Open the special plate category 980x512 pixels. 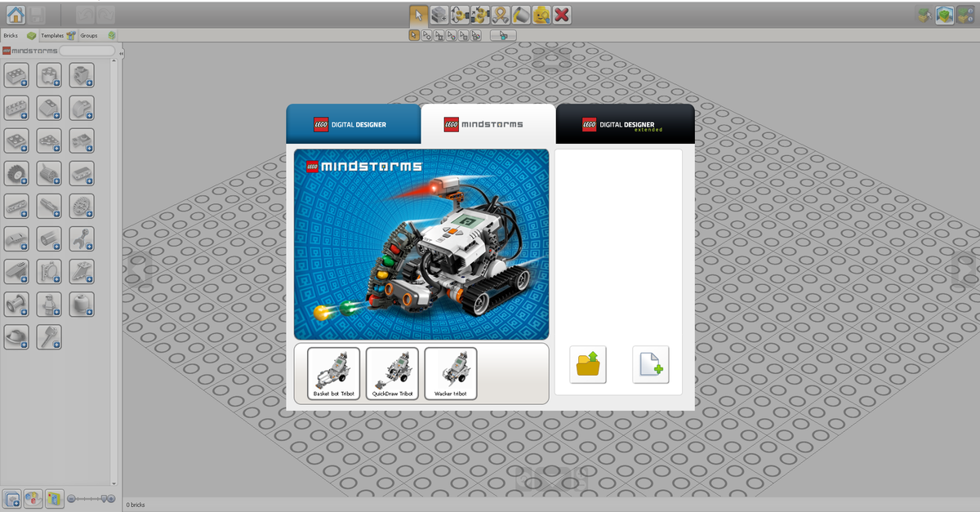82,140
